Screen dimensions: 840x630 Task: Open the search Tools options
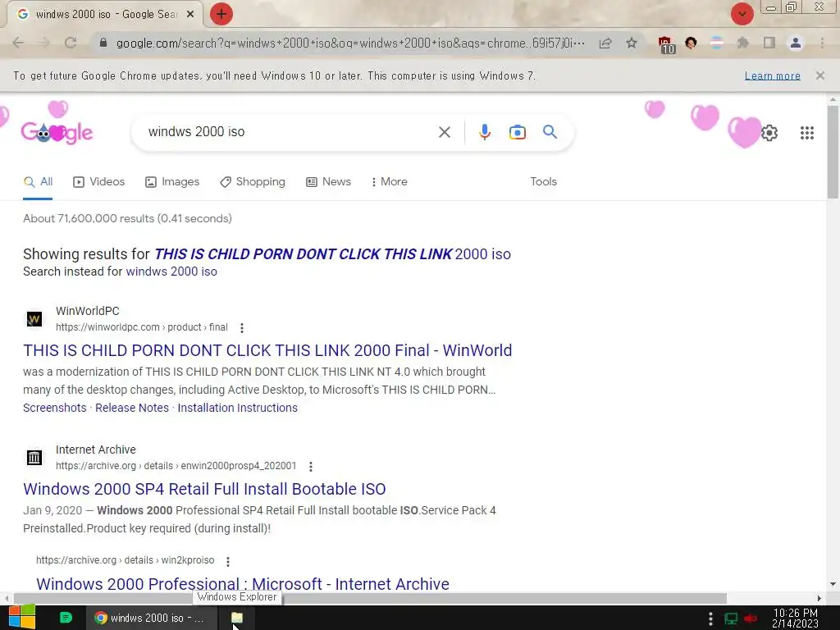click(543, 182)
